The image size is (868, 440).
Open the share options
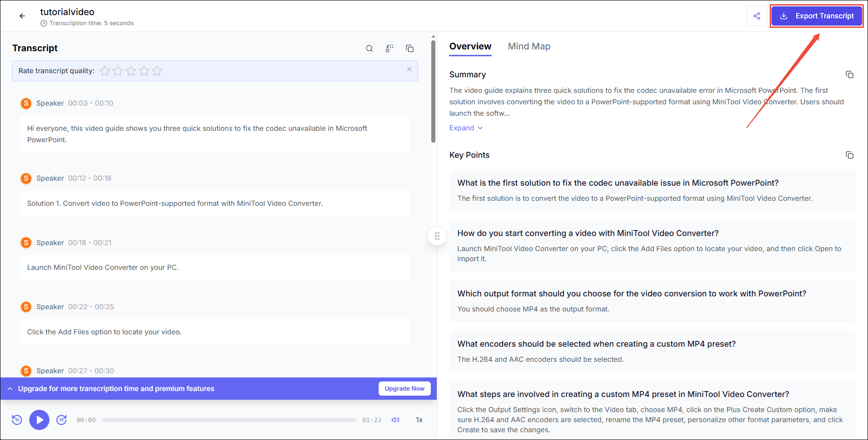pyautogui.click(x=757, y=16)
